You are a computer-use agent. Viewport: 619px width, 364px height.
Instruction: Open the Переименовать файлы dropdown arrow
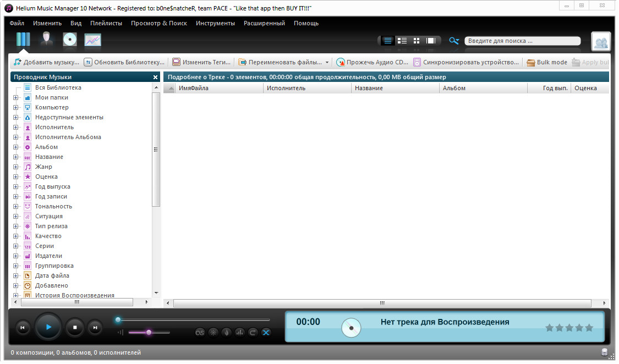[x=327, y=63]
